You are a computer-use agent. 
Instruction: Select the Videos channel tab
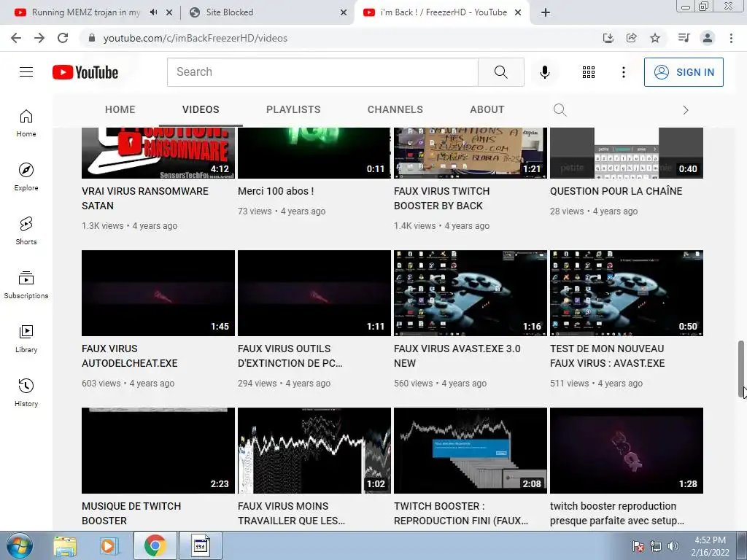click(x=201, y=109)
